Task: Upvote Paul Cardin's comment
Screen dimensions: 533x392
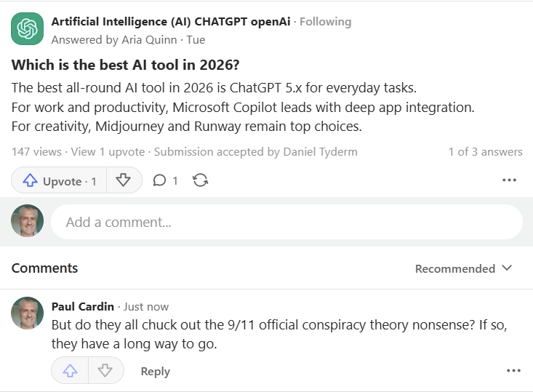Action: 70,371
